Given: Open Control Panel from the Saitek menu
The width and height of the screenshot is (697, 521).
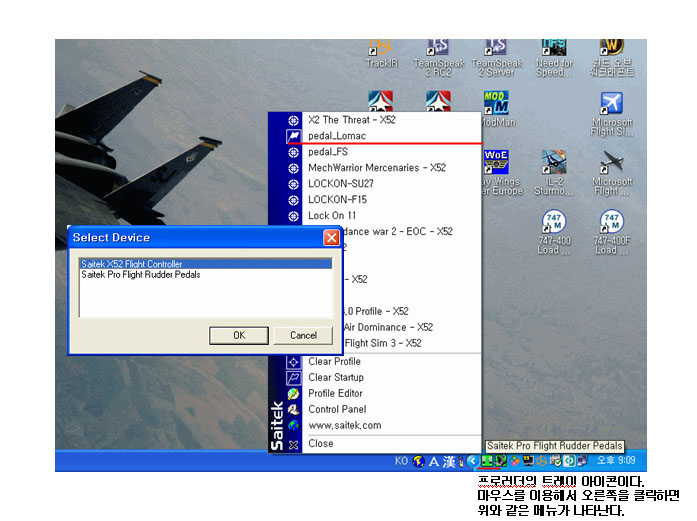Looking at the screenshot, I should pyautogui.click(x=392, y=409).
